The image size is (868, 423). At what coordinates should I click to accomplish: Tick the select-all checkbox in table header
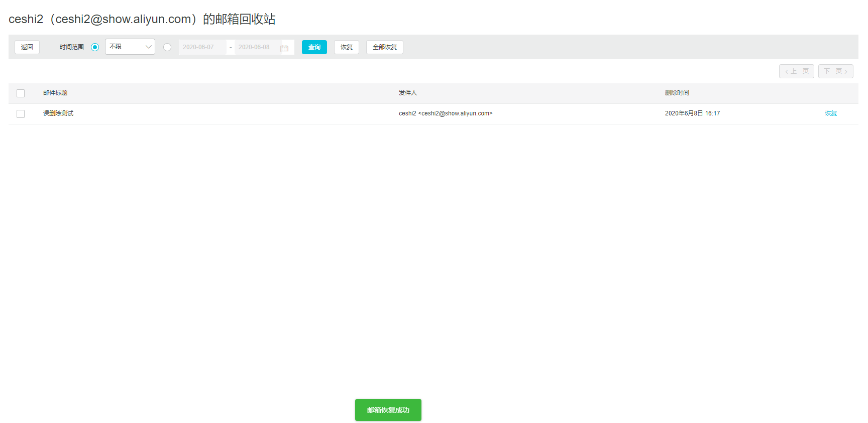pyautogui.click(x=21, y=93)
